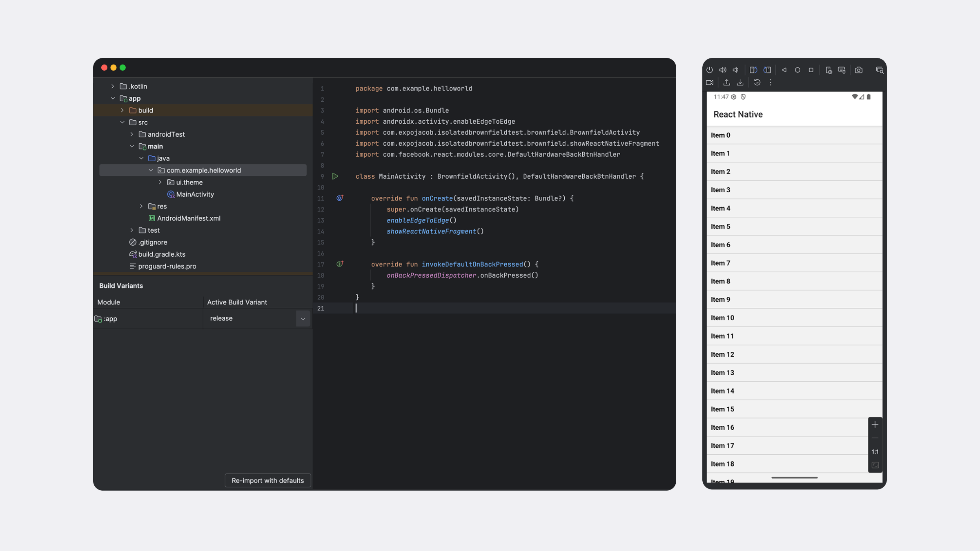Image resolution: width=980 pixels, height=551 pixels.
Task: Rotate emulator device right
Action: [767, 70]
